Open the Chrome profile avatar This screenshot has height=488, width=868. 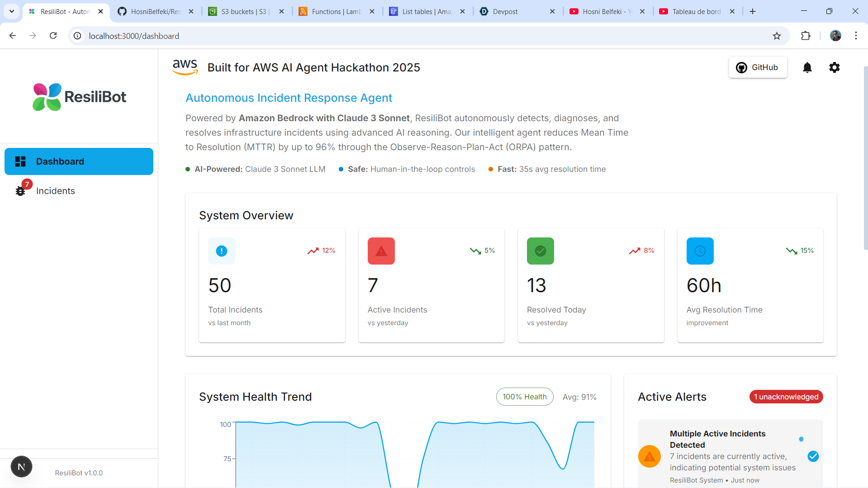[x=835, y=36]
